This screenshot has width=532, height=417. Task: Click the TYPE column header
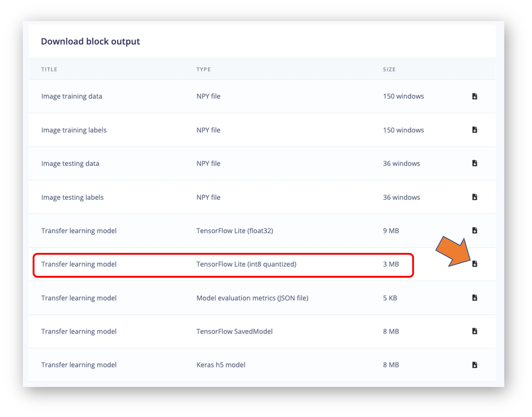pos(203,69)
